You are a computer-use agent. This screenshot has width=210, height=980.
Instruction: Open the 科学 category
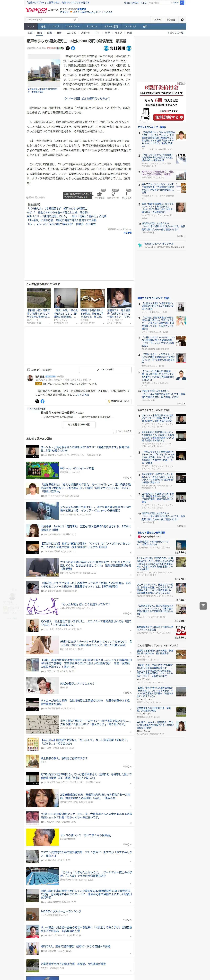(x=107, y=33)
